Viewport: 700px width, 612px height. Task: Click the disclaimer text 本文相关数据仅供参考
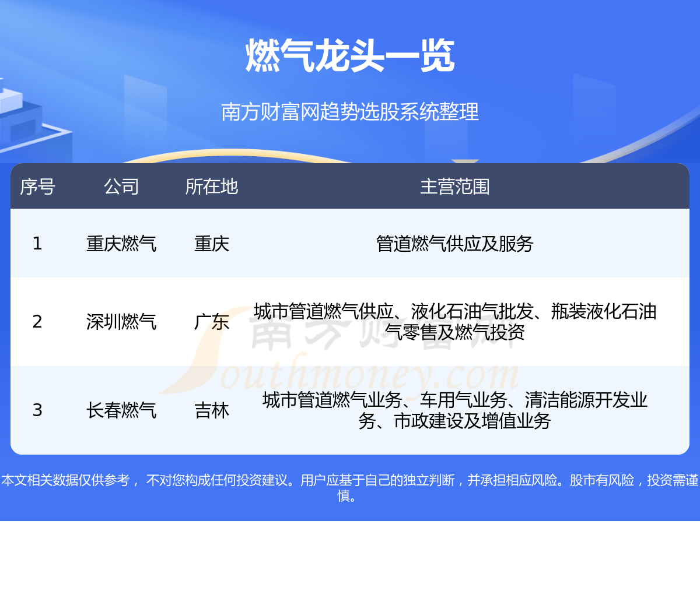click(65, 480)
